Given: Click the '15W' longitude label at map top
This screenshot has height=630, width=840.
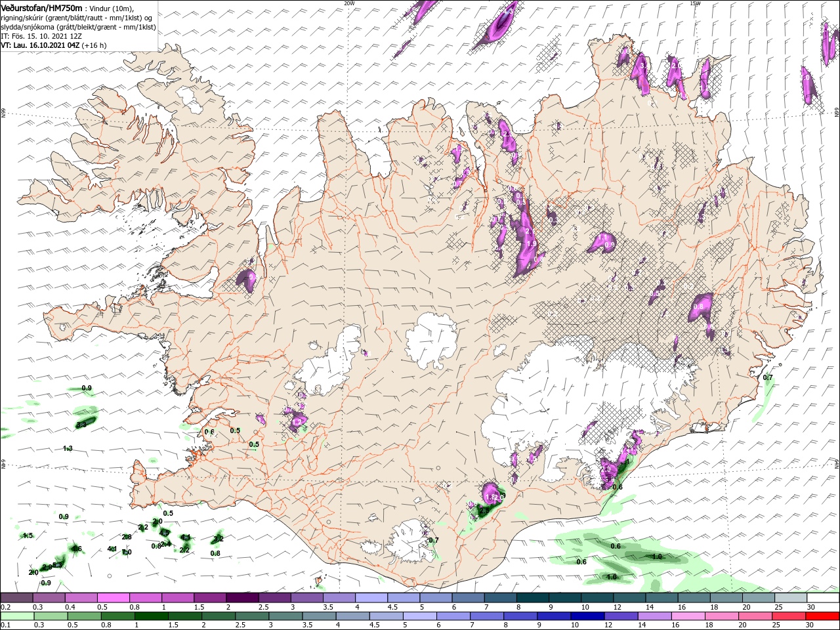Looking at the screenshot, I should (695, 3).
